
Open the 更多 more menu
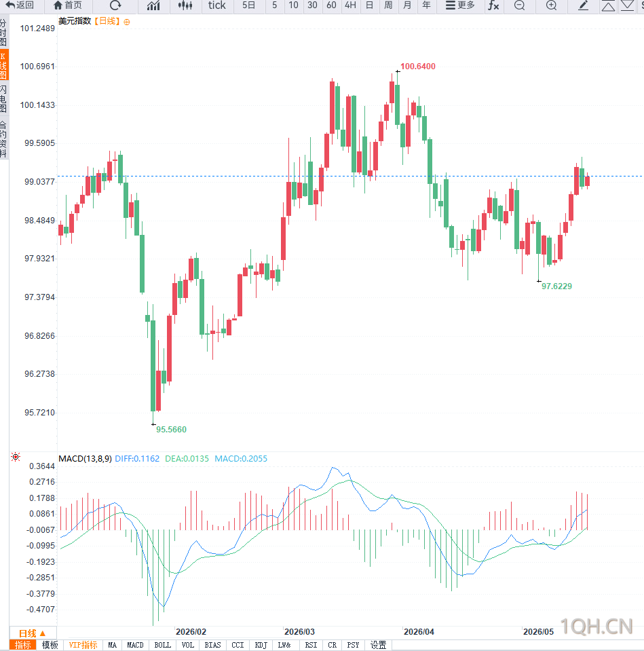click(x=460, y=5)
